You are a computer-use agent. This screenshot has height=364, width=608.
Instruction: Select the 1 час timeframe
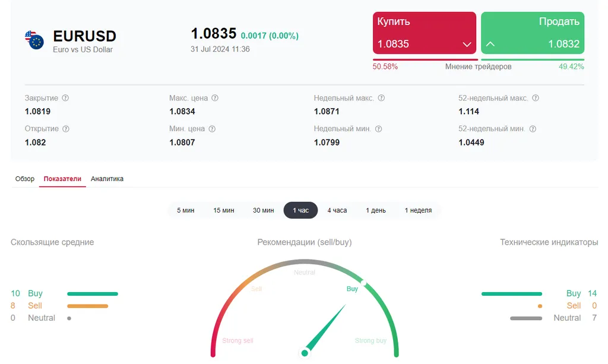pyautogui.click(x=300, y=210)
